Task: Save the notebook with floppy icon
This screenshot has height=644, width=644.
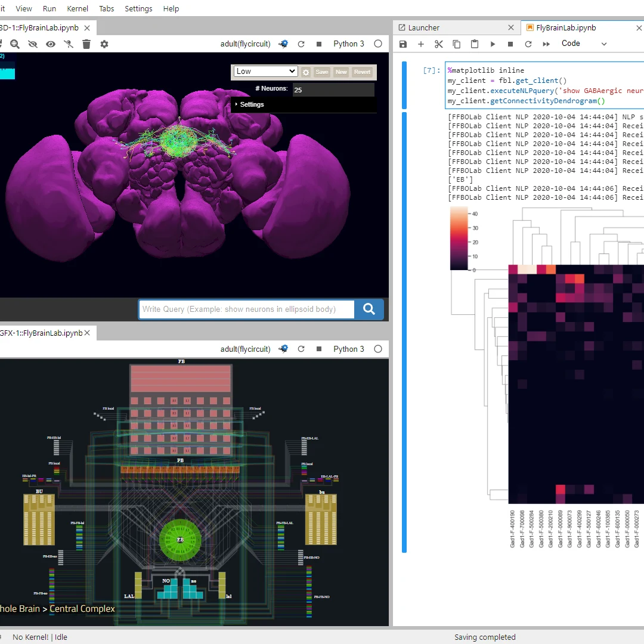Action: [403, 44]
